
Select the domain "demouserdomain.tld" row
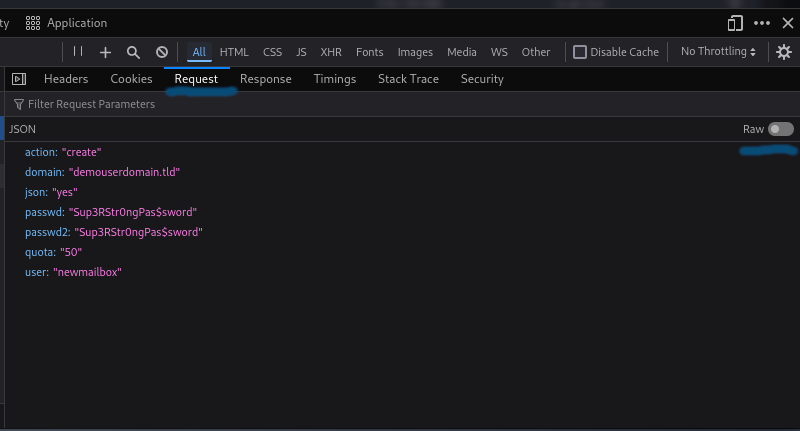pyautogui.click(x=402, y=172)
